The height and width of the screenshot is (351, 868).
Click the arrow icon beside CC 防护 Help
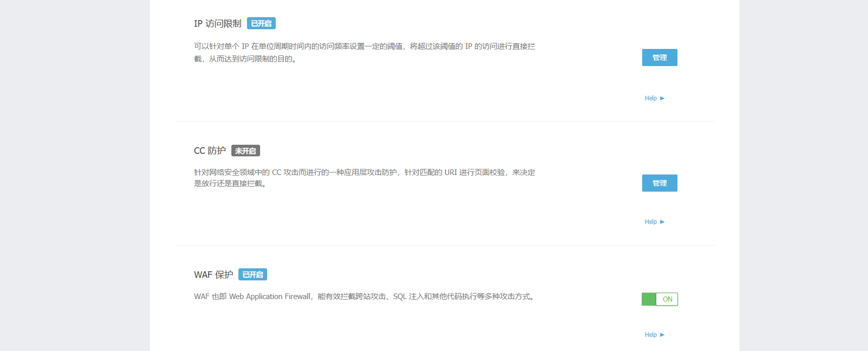662,222
